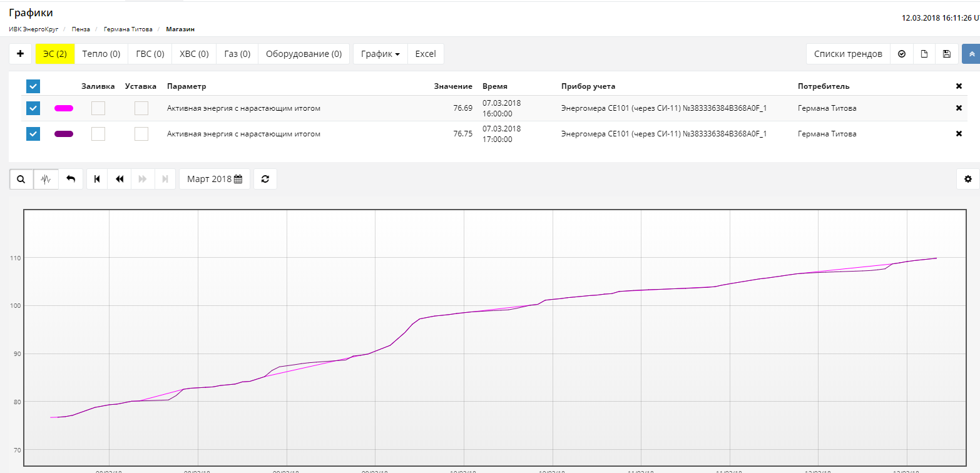Image resolution: width=980 pixels, height=473 pixels.
Task: Click the Время column header
Action: tap(495, 86)
